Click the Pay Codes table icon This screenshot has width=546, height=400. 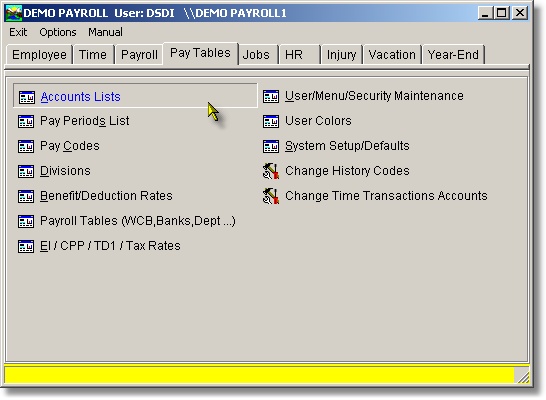click(x=26, y=146)
